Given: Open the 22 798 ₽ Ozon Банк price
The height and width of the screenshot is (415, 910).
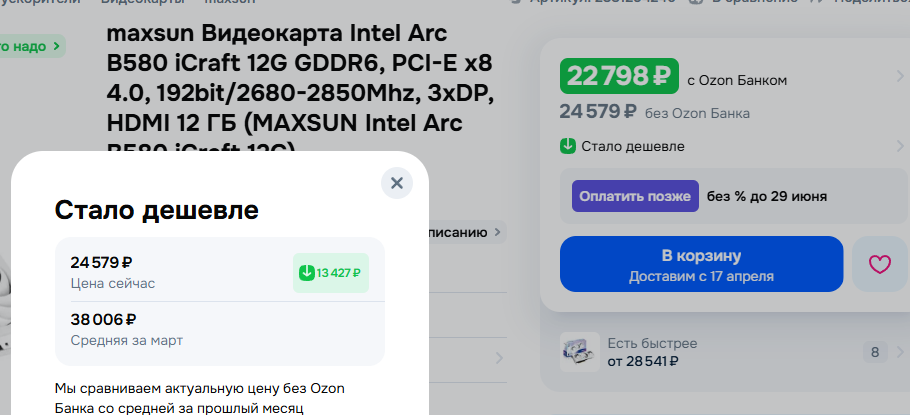Looking at the screenshot, I should pos(619,76).
